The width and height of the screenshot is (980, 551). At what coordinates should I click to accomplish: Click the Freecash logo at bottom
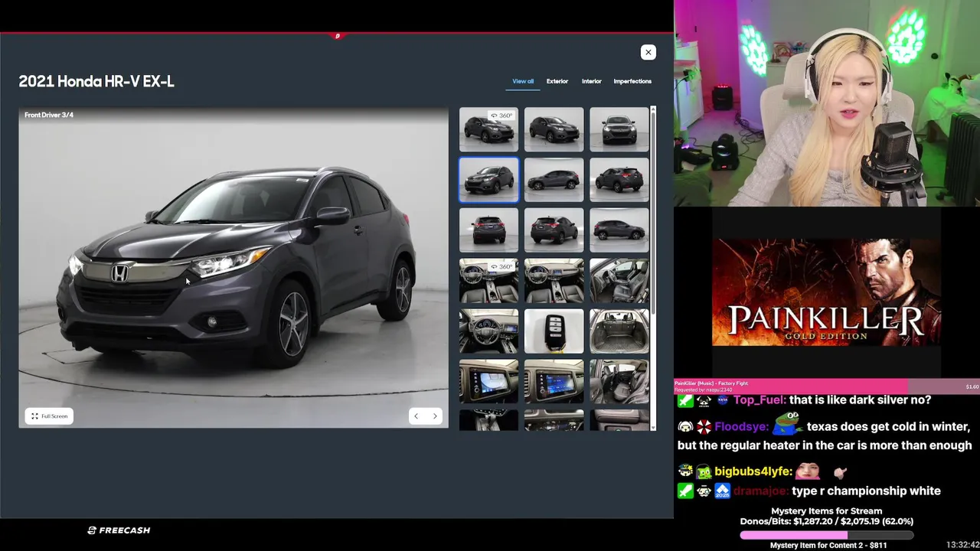(119, 530)
